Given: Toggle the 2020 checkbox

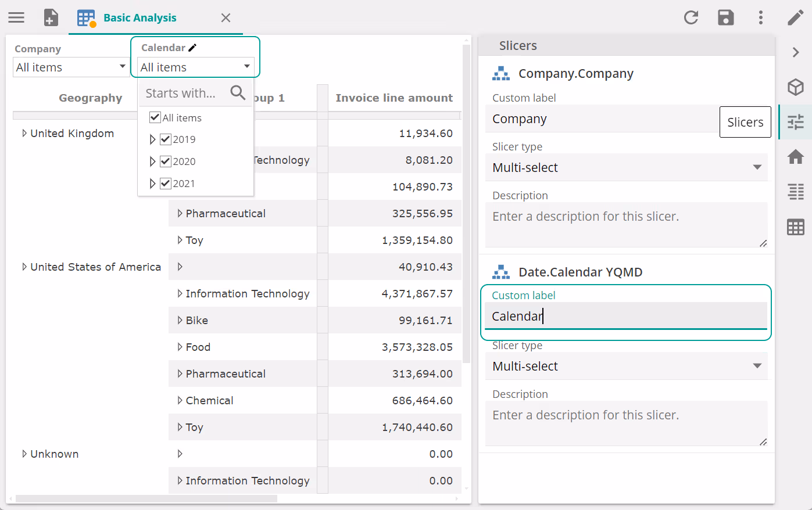Looking at the screenshot, I should click(166, 161).
